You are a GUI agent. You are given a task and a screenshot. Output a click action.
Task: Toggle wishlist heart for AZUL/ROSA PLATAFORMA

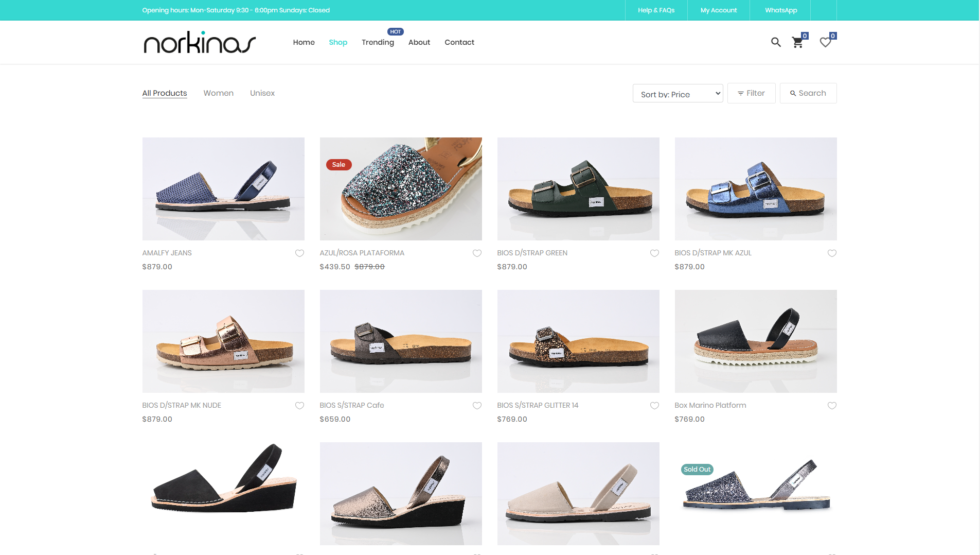coord(477,253)
